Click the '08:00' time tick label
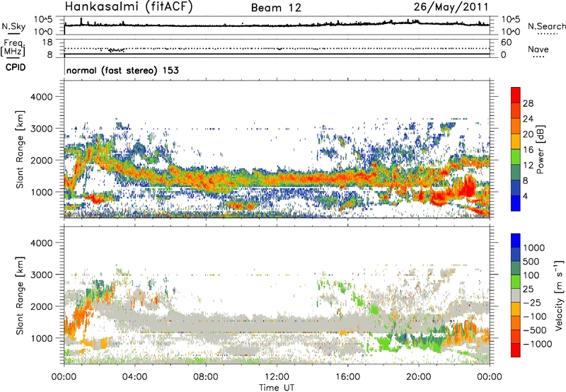566x392 pixels. (205, 377)
